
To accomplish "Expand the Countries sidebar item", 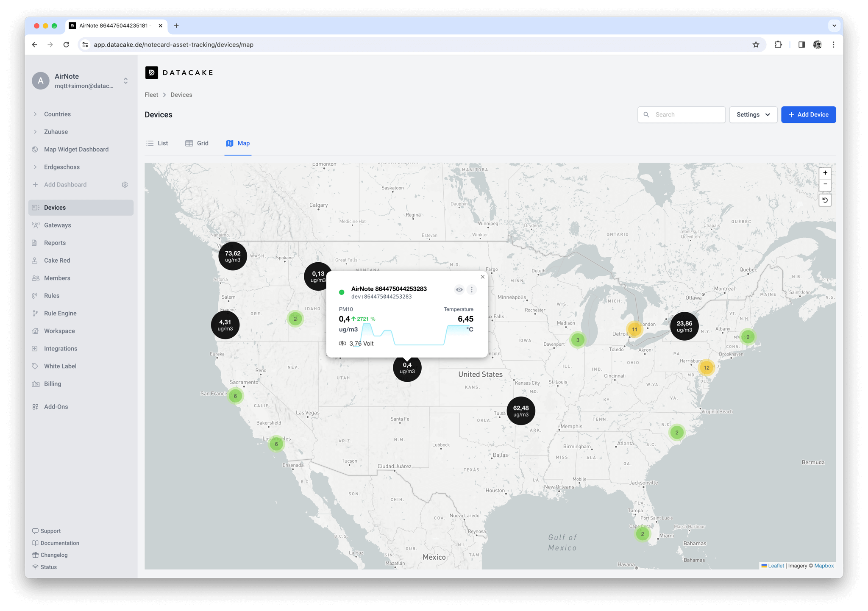I will click(57, 114).
